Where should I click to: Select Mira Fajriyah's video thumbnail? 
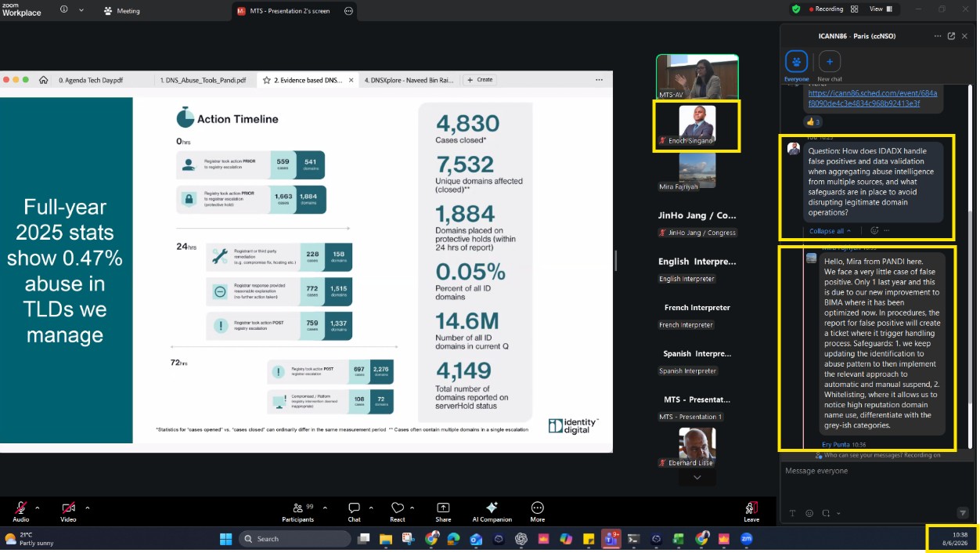tap(697, 172)
